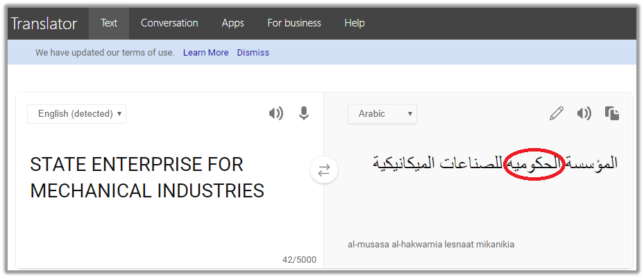
Task: Swap the source and target languages
Action: [x=323, y=170]
